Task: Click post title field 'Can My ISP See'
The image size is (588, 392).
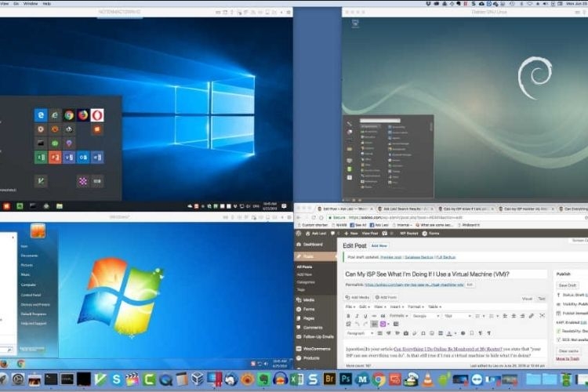Action: click(445, 274)
